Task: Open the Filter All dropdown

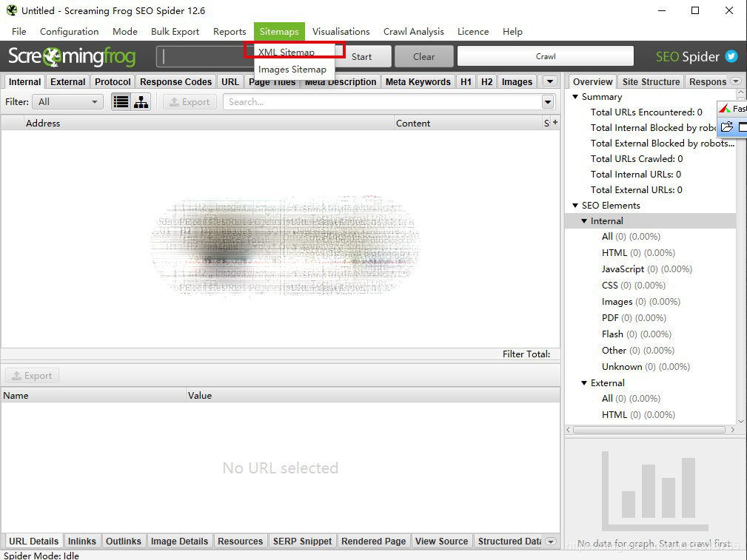Action: [67, 102]
